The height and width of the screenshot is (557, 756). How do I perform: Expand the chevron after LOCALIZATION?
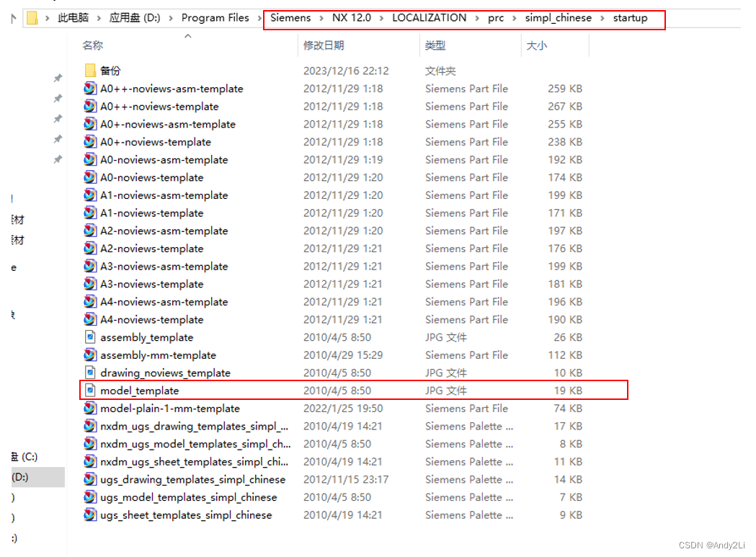(477, 18)
